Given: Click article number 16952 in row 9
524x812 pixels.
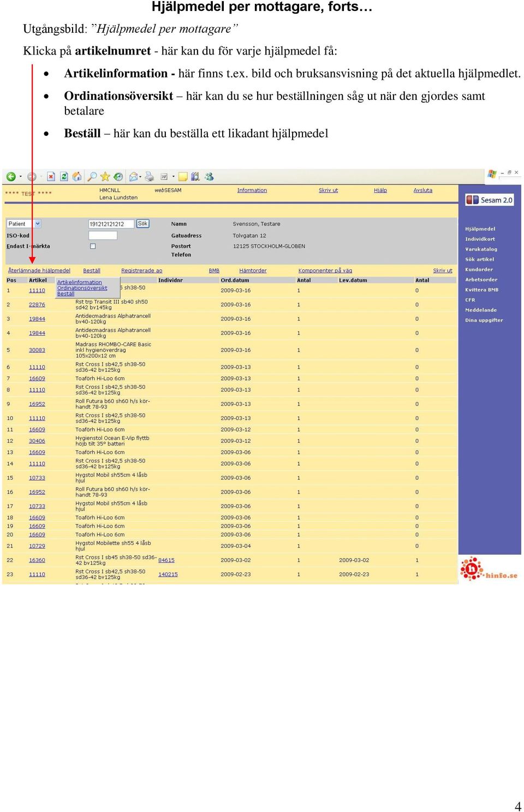Looking at the screenshot, I should tap(37, 404).
